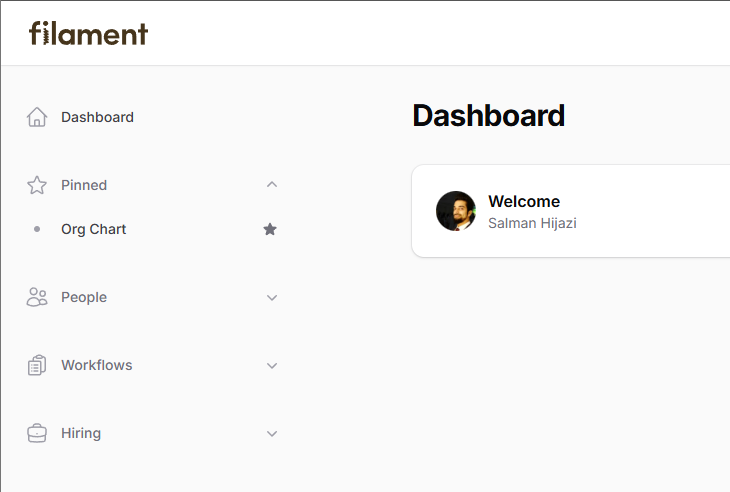Click the Hiring group label
This screenshot has height=492, width=730.
(x=81, y=433)
